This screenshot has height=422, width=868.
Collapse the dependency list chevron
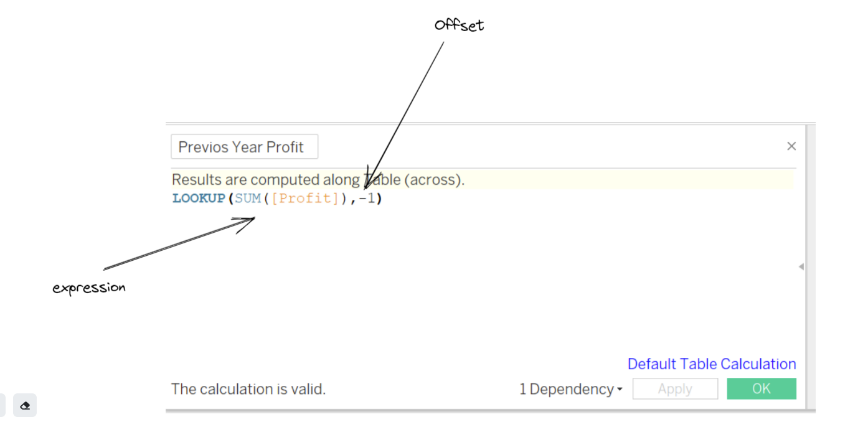620,389
